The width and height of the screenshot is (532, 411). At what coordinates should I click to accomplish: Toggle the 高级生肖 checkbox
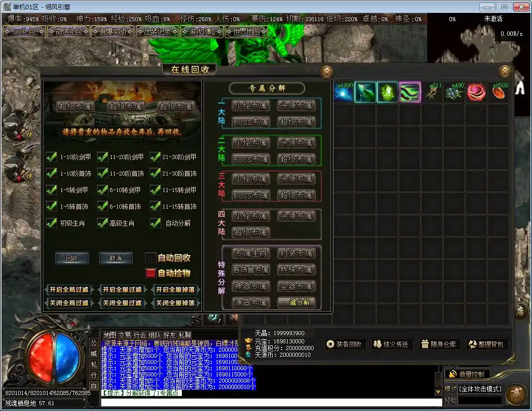[x=102, y=223]
